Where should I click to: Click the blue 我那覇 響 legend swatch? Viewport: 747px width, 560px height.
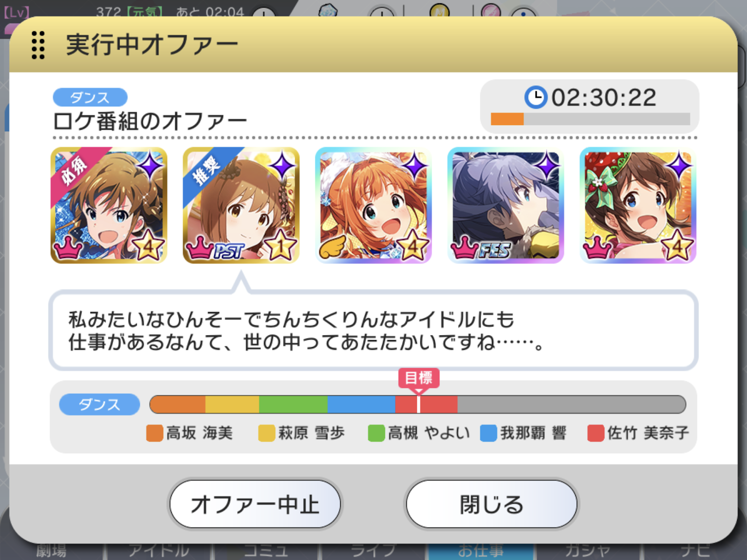[488, 433]
